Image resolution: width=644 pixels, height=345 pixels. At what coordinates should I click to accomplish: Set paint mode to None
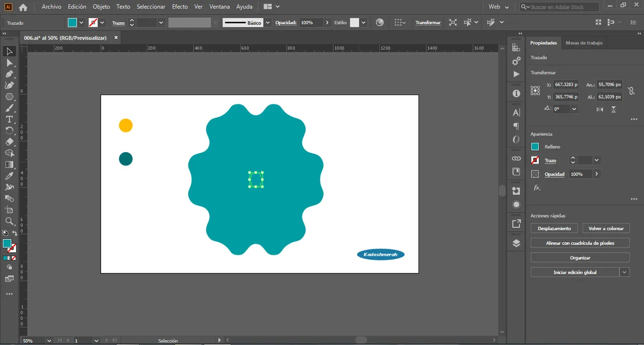(x=14, y=258)
